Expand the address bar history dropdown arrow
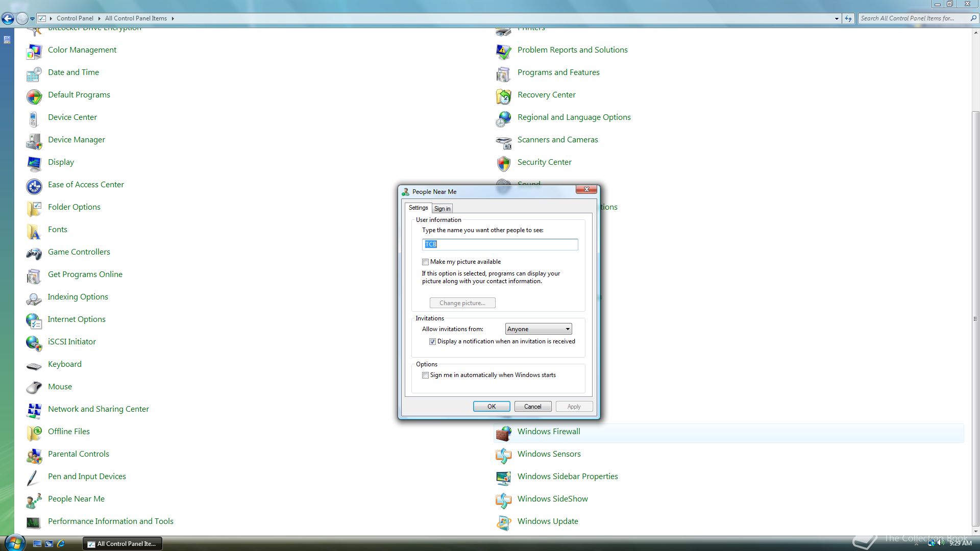The image size is (980, 551). (837, 18)
